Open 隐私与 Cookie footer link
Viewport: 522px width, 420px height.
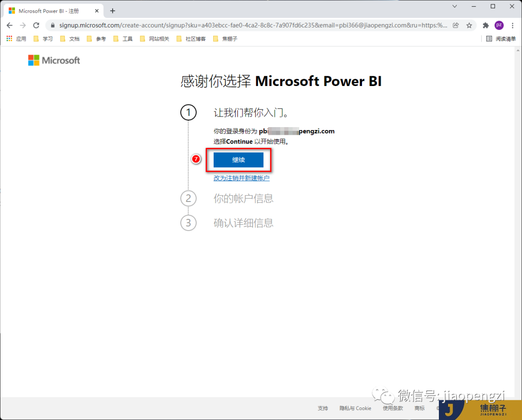click(x=355, y=408)
